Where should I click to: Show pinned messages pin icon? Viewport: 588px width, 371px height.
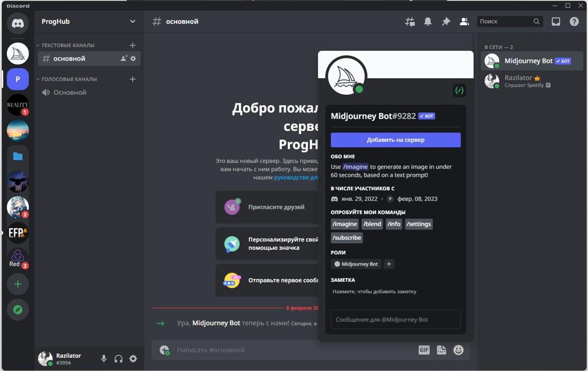(446, 21)
